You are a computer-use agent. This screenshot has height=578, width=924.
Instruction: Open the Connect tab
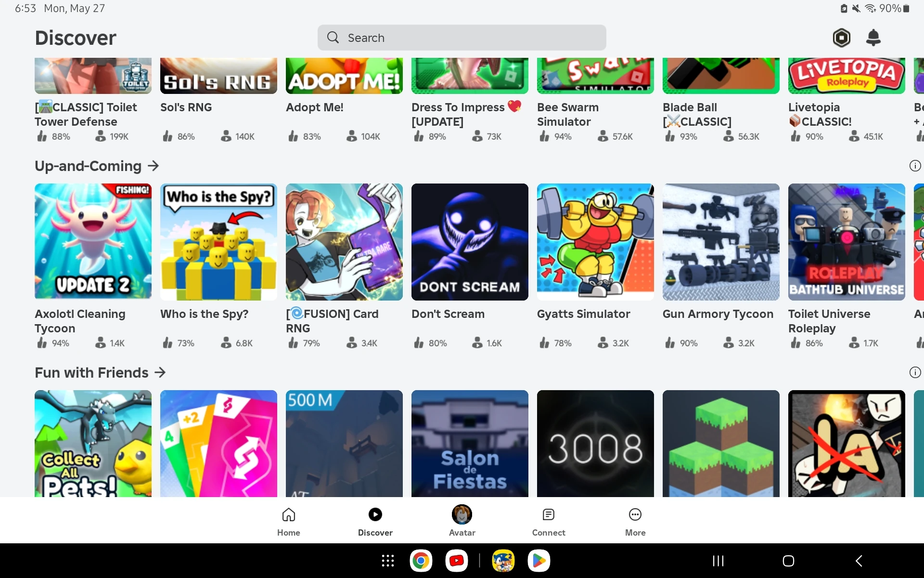pyautogui.click(x=548, y=521)
